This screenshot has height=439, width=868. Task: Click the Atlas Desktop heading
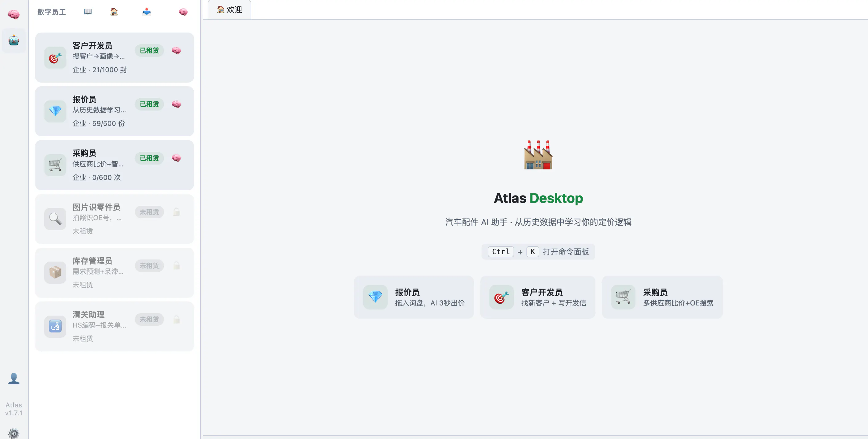click(x=538, y=198)
